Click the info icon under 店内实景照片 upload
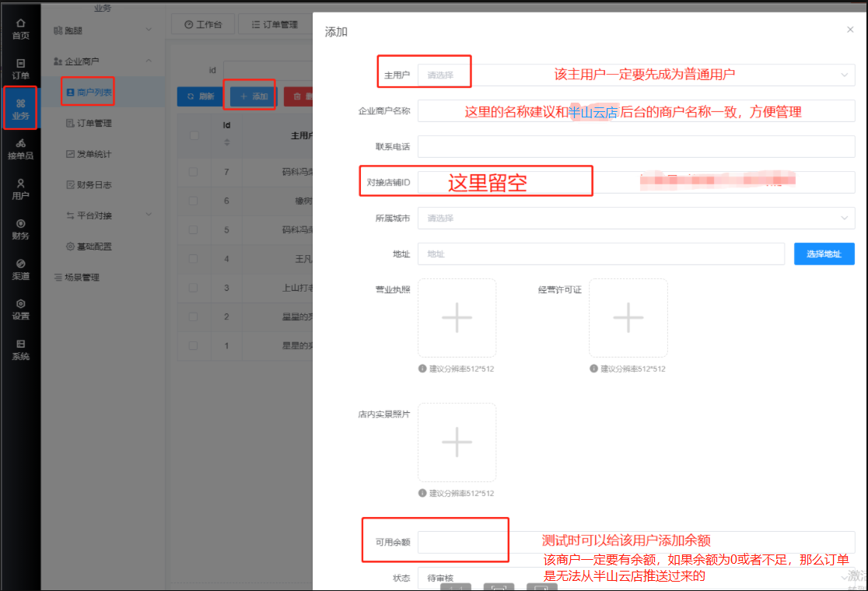 coord(422,493)
